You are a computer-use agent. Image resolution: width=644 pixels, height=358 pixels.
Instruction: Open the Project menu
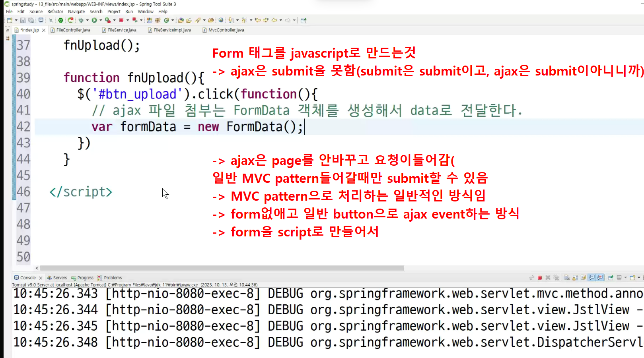(114, 12)
